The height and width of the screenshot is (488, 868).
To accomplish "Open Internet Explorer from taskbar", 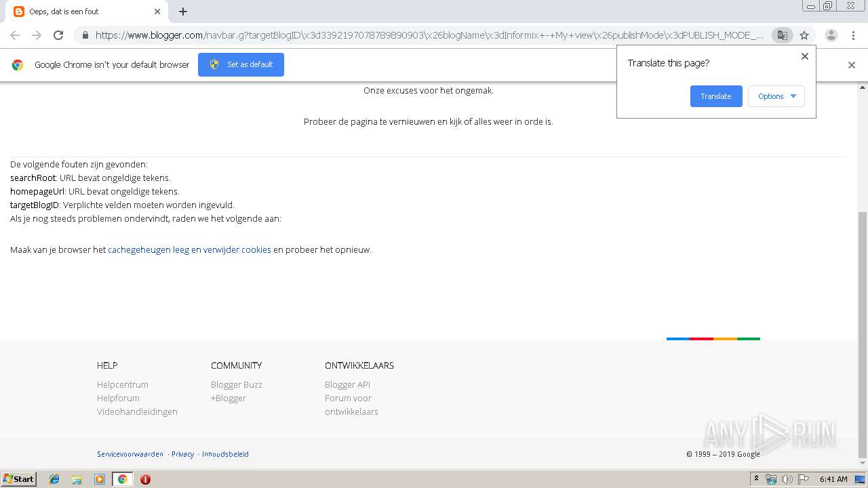I will click(x=54, y=479).
